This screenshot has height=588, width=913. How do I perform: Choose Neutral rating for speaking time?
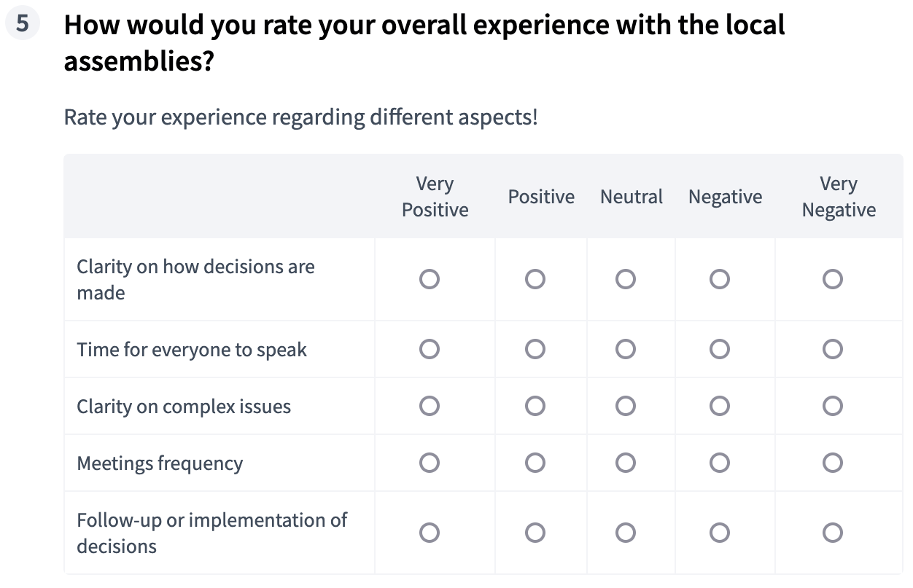click(625, 349)
